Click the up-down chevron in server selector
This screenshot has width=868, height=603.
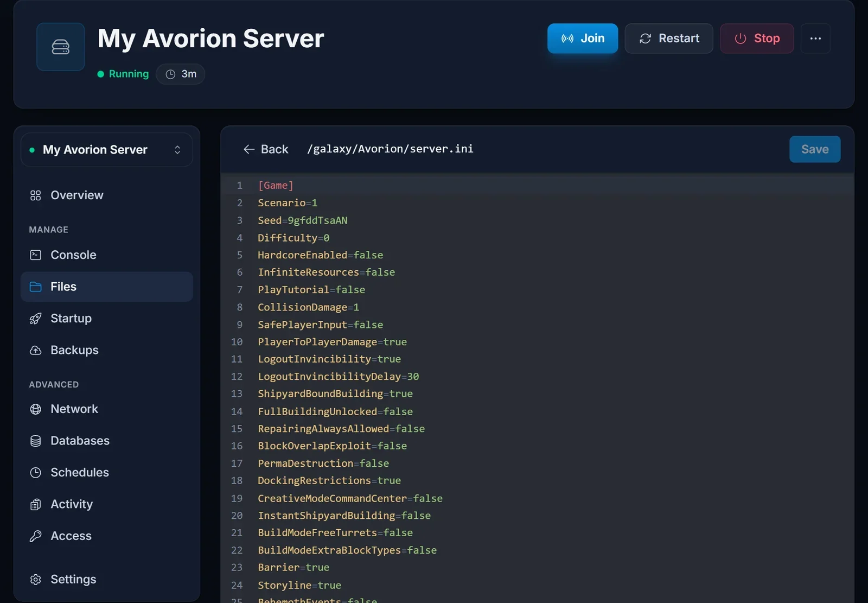177,150
